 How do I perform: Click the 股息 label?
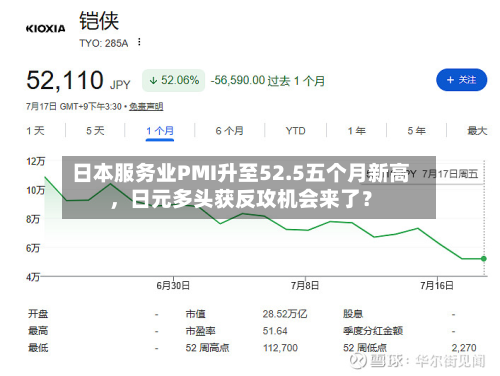(x=353, y=314)
